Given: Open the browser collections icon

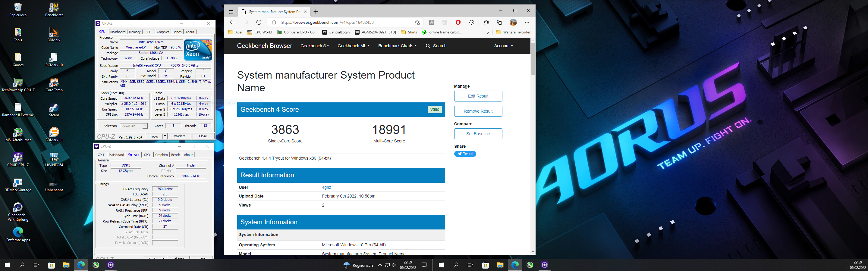Looking at the screenshot, I should [x=499, y=22].
